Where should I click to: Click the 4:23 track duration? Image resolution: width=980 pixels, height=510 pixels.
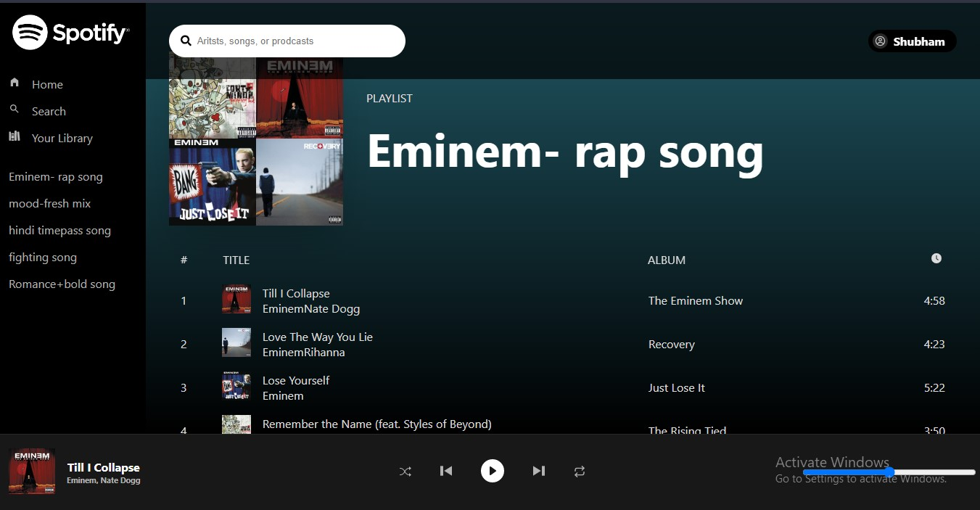point(934,345)
